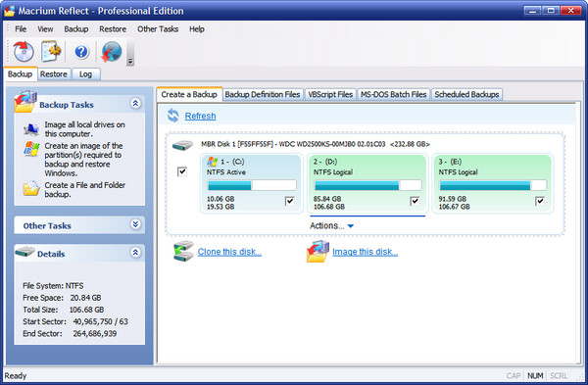Click the Free Space 20.84 GB value
This screenshot has width=588, height=385.
click(85, 298)
